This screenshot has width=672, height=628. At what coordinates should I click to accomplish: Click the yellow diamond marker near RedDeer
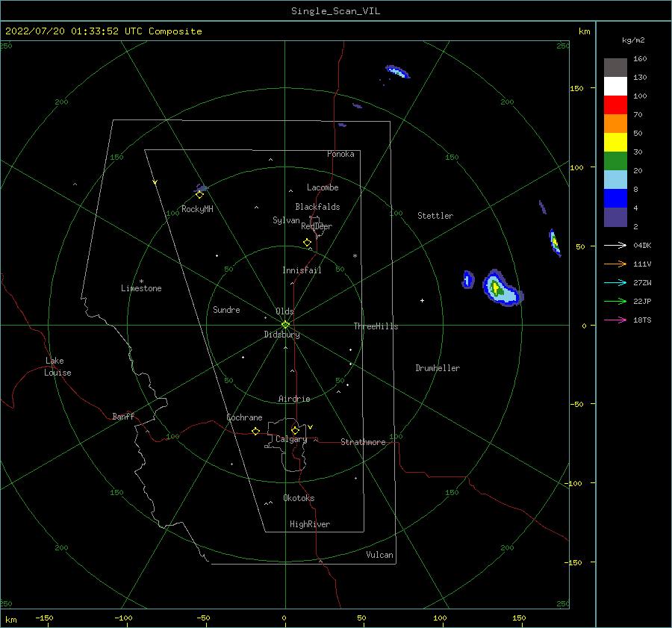(x=308, y=243)
